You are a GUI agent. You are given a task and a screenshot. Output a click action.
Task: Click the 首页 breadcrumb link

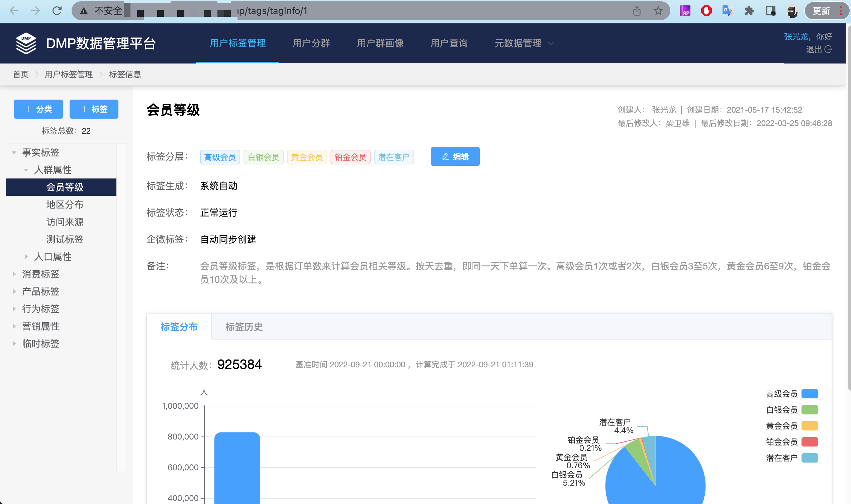(x=21, y=75)
